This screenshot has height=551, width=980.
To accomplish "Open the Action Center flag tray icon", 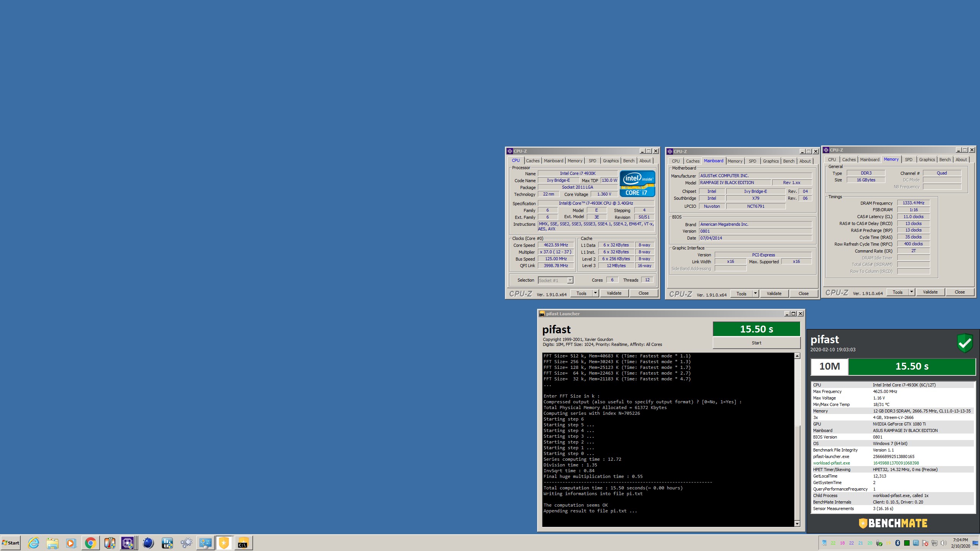I will pyautogui.click(x=925, y=543).
